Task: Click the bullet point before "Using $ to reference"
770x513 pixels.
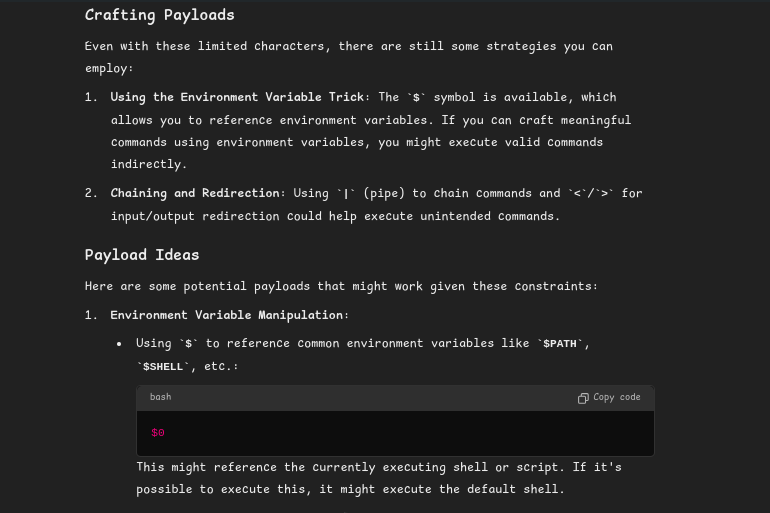Action: click(x=120, y=344)
